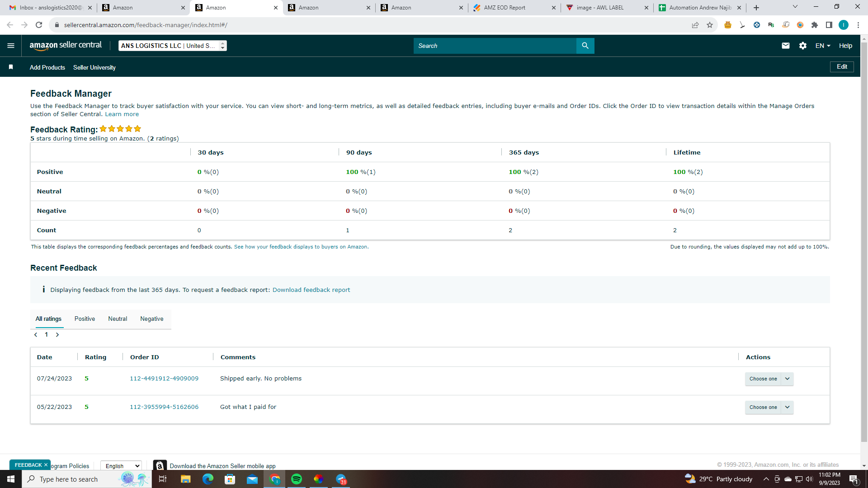Click the bookmark flag icon
868x488 pixels.
pyautogui.click(x=11, y=67)
